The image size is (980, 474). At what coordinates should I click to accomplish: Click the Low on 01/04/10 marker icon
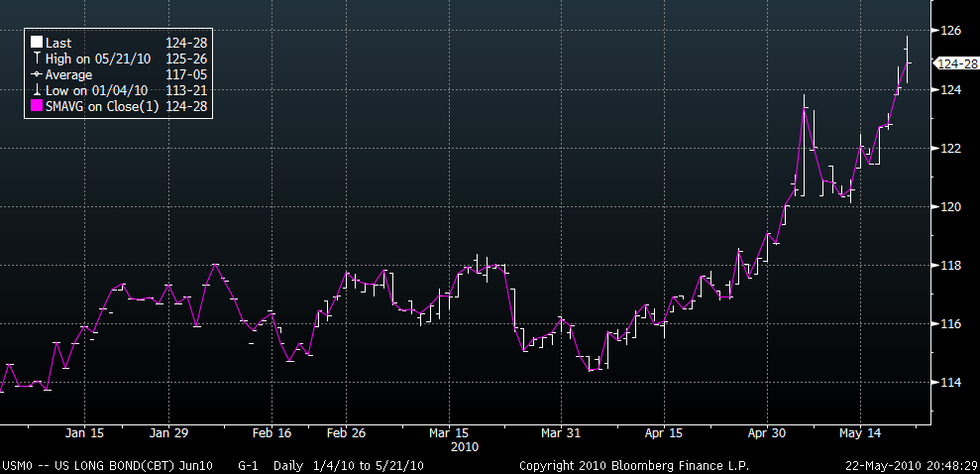pyautogui.click(x=37, y=90)
